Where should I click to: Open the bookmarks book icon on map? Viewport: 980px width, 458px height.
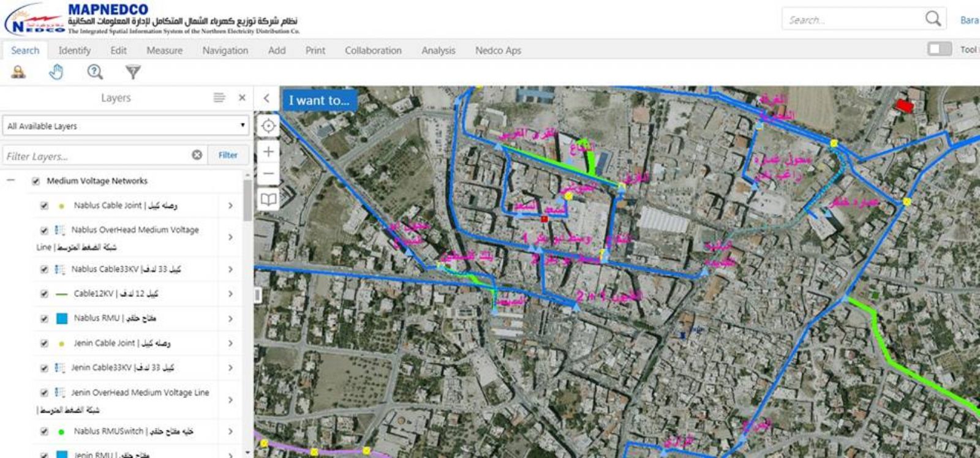[x=268, y=199]
